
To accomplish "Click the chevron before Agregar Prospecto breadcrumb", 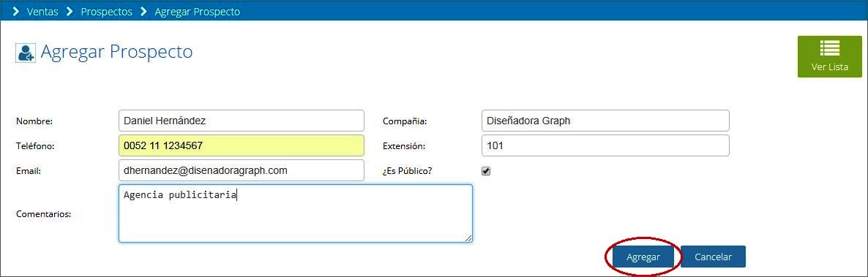I will 144,12.
